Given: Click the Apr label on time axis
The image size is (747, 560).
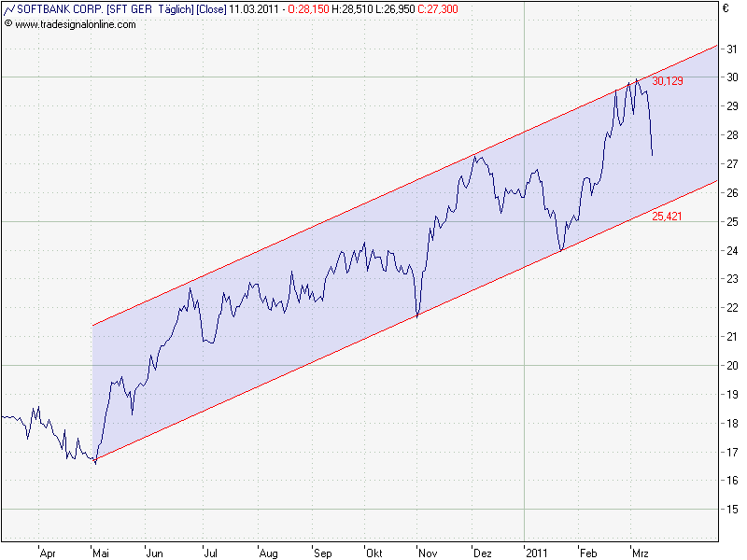Looking at the screenshot, I should 48,553.
